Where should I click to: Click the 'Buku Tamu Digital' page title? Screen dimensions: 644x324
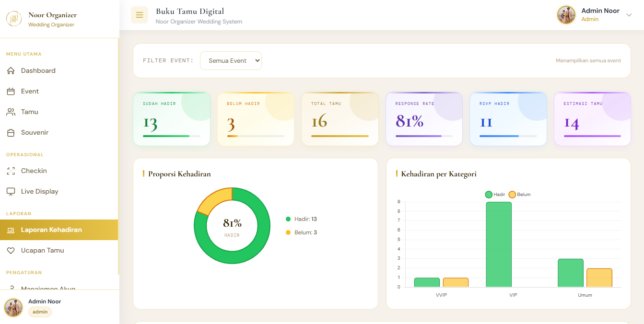click(190, 11)
